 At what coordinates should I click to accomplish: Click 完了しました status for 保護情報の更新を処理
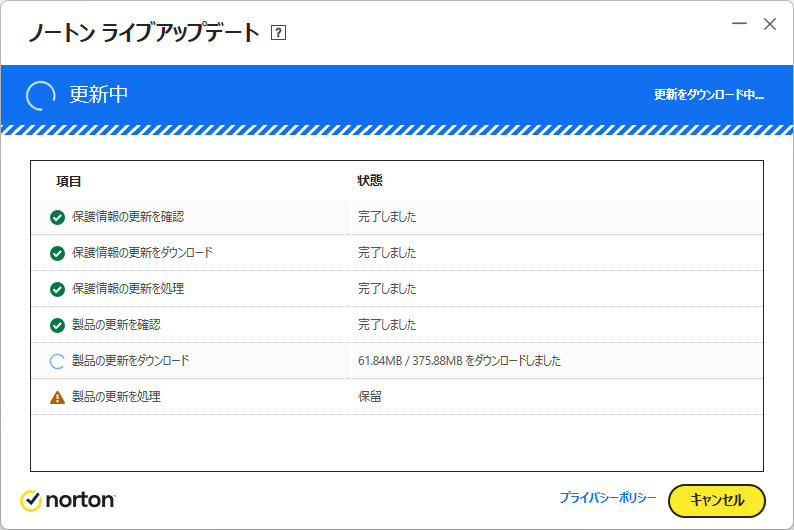(387, 289)
